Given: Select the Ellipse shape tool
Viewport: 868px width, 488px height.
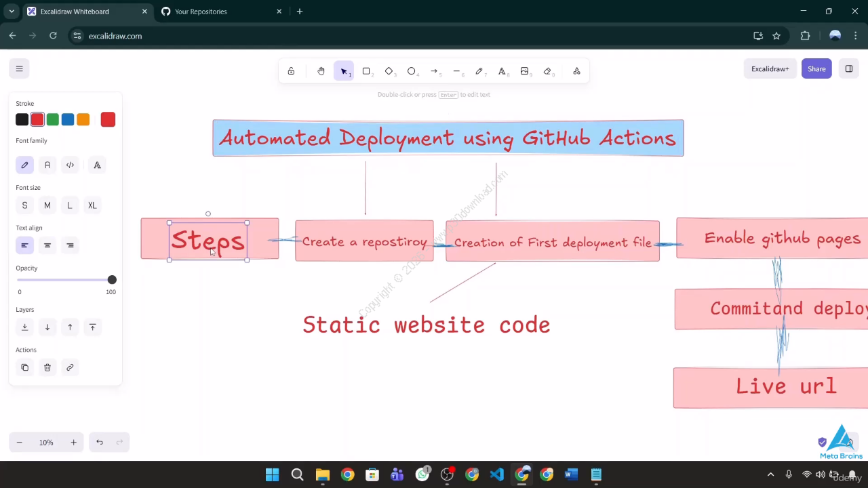Looking at the screenshot, I should [412, 71].
